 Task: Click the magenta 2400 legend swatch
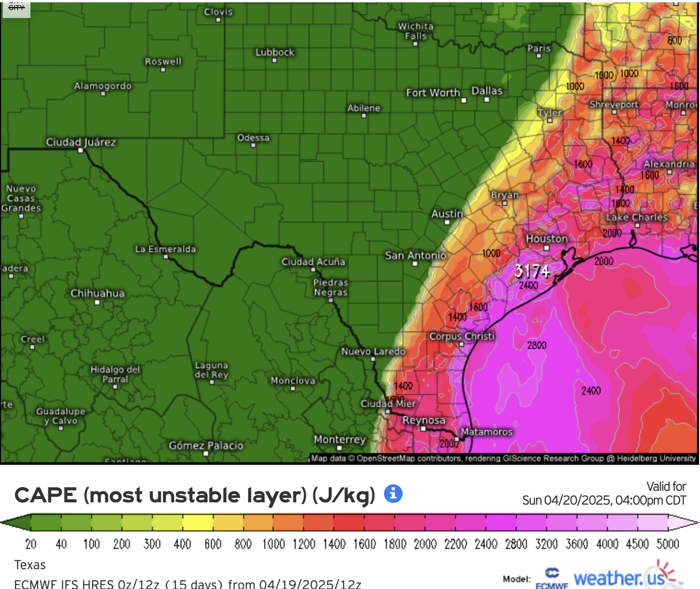tap(501, 523)
